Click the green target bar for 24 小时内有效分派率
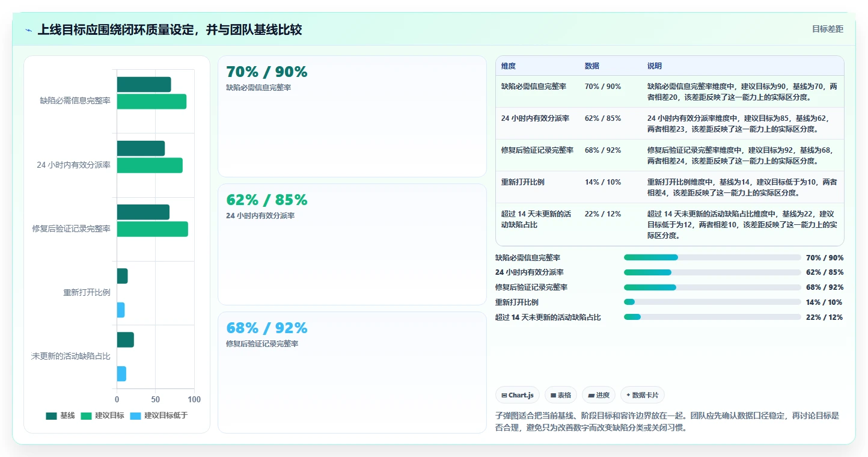The height and width of the screenshot is (457, 868). pyautogui.click(x=150, y=165)
